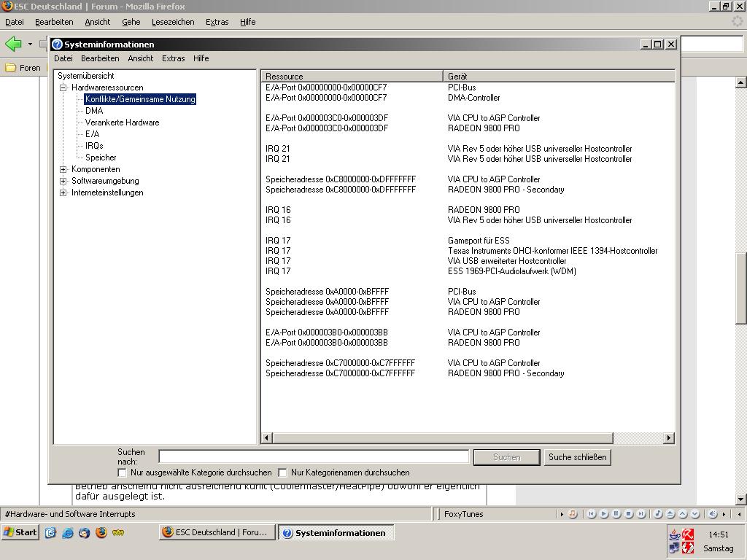The height and width of the screenshot is (560, 747).
Task: Stop playback with FoxyTunes stop button
Action: (629, 514)
